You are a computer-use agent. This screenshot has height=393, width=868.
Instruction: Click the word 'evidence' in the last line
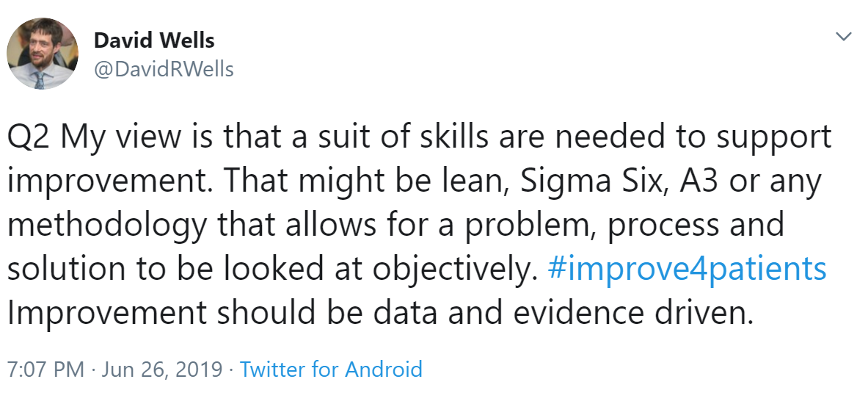pos(578,313)
